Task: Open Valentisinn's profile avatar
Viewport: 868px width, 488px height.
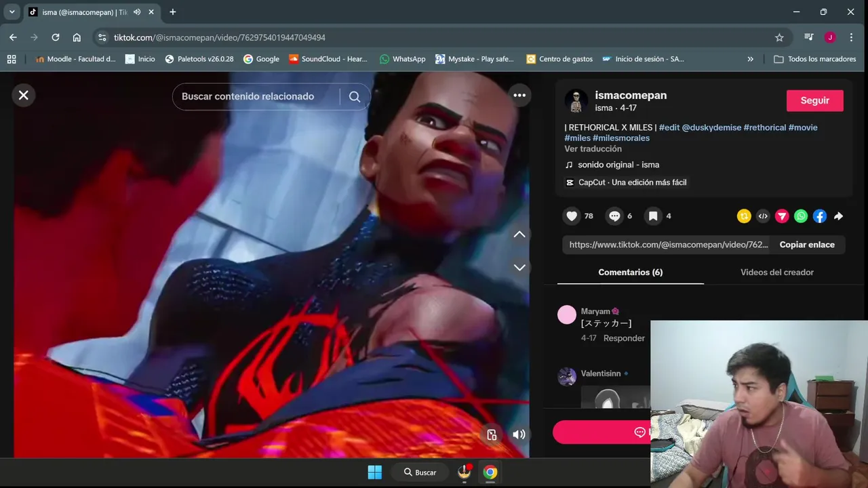Action: coord(567,376)
